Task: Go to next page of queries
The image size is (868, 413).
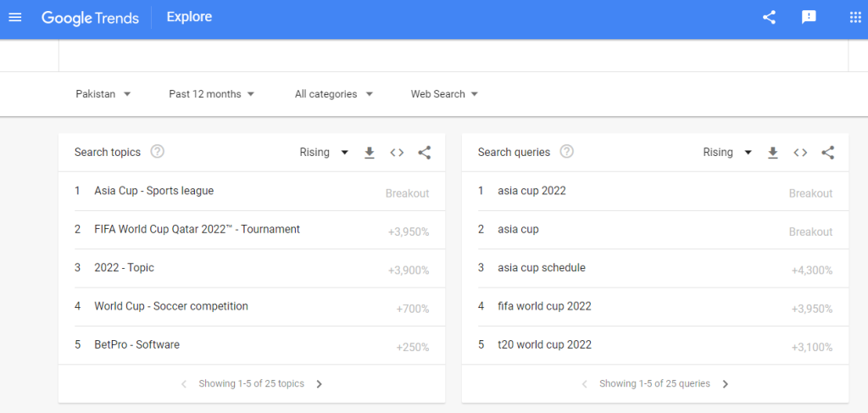Action: (726, 383)
